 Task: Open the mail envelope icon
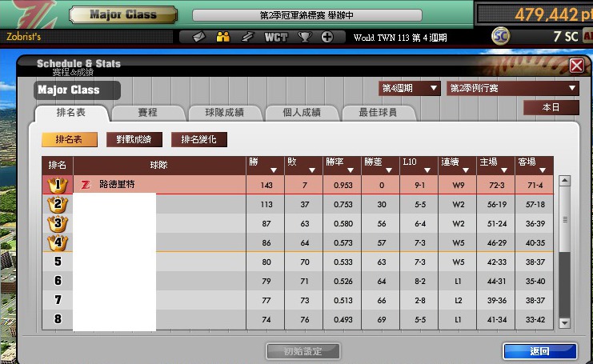199,37
